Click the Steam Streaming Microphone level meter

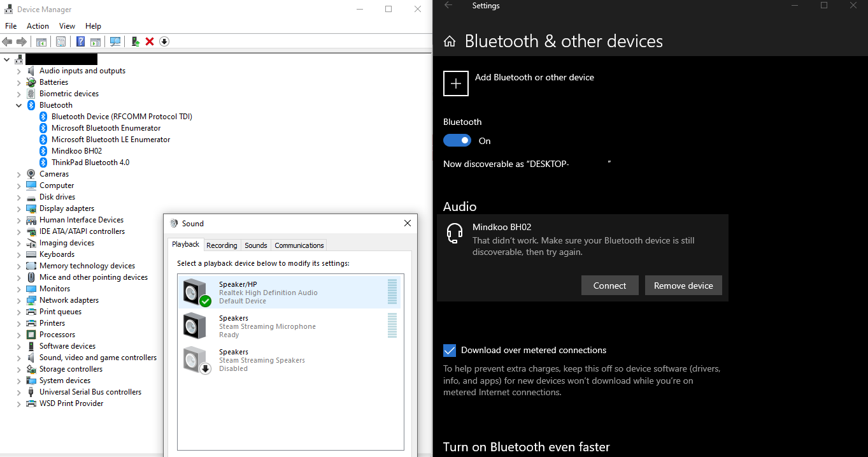click(392, 325)
